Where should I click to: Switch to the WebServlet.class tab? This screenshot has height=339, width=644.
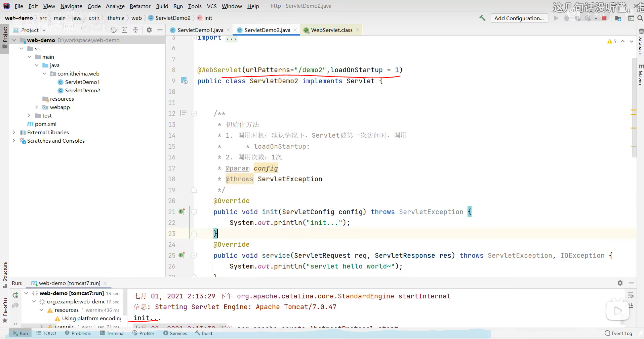point(331,30)
